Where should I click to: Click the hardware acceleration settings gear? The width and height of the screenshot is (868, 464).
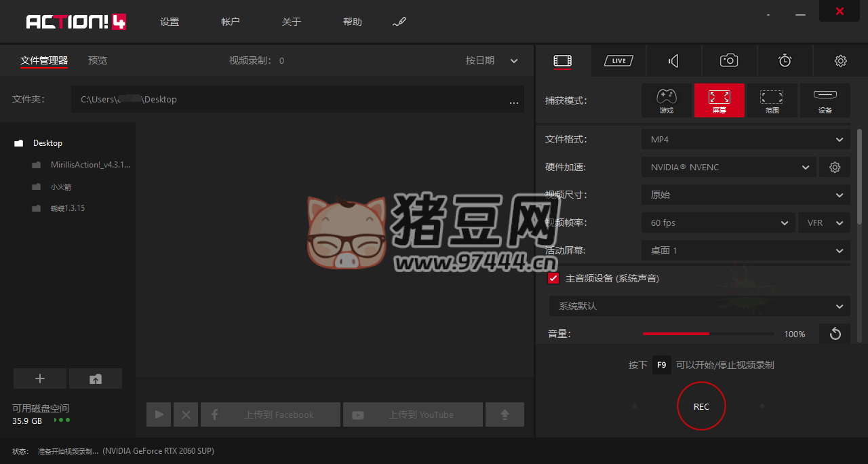coord(835,167)
